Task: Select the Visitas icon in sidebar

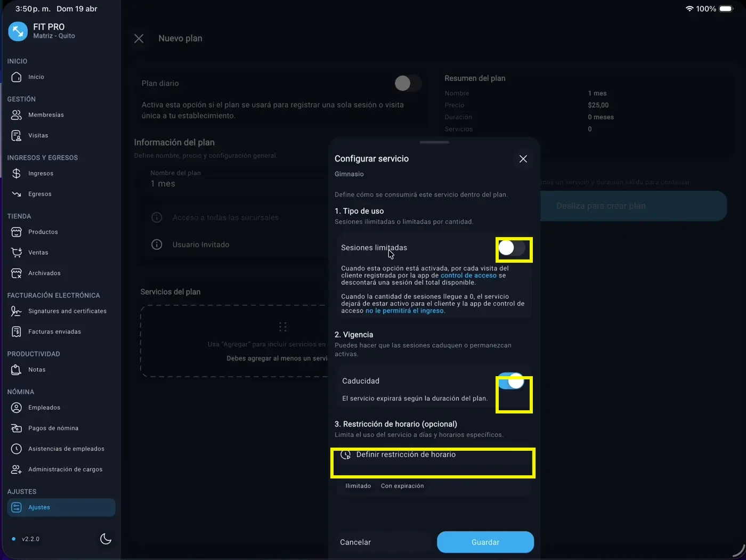Action: coord(17,135)
